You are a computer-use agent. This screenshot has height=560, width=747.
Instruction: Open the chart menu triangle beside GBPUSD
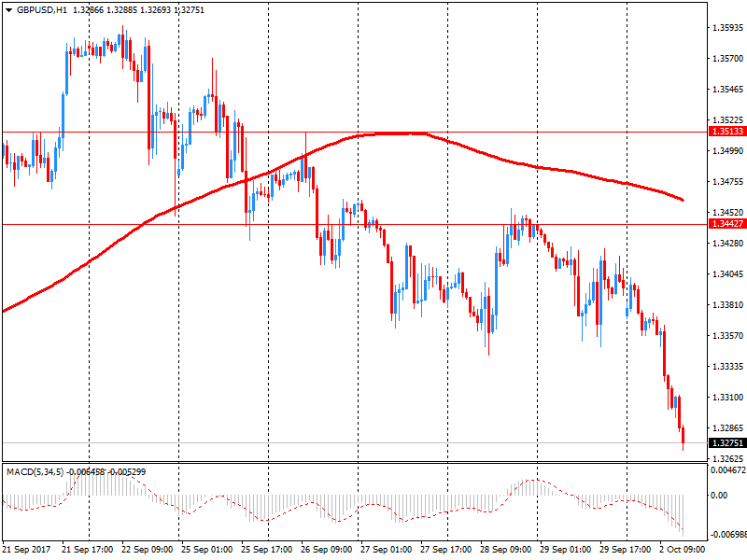click(8, 10)
